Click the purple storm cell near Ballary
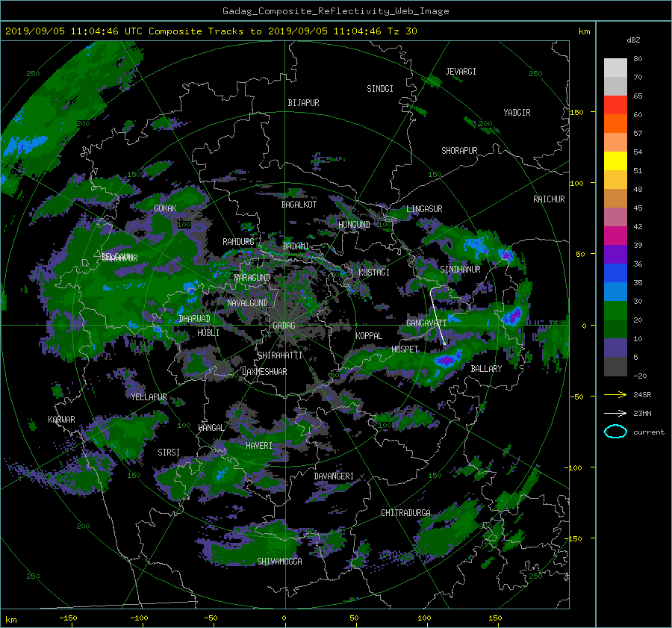 (447, 359)
